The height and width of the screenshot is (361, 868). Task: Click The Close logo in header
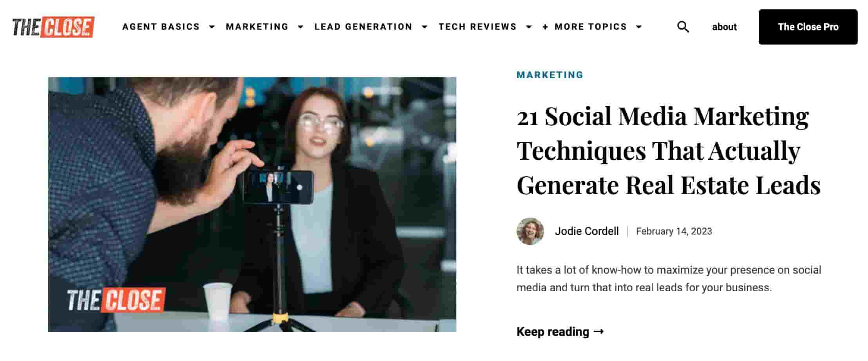pos(53,27)
